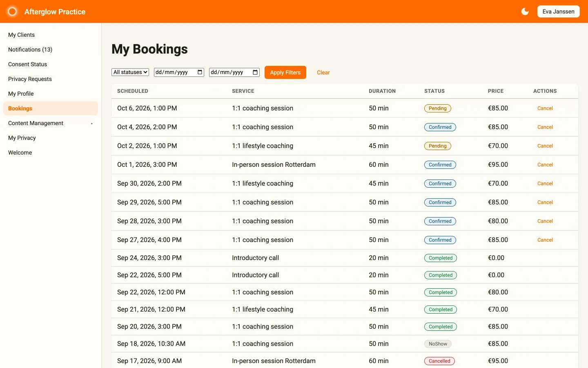This screenshot has height=368, width=588.
Task: Click the Pending badge for Oct 6 booking
Action: pos(438,108)
